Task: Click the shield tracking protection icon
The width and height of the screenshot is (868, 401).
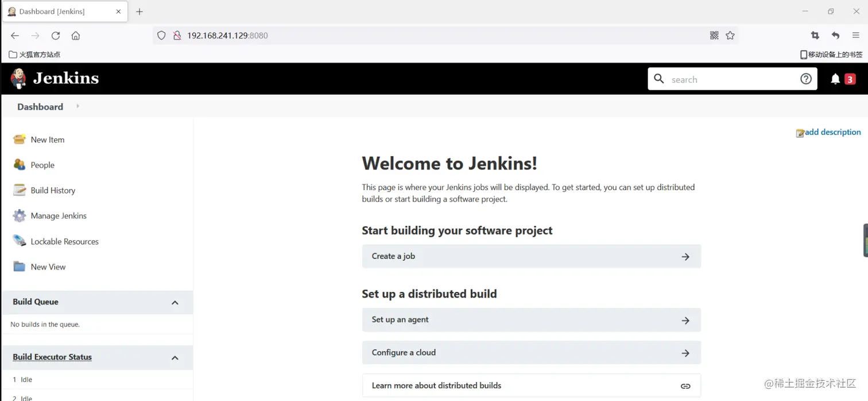Action: [161, 36]
